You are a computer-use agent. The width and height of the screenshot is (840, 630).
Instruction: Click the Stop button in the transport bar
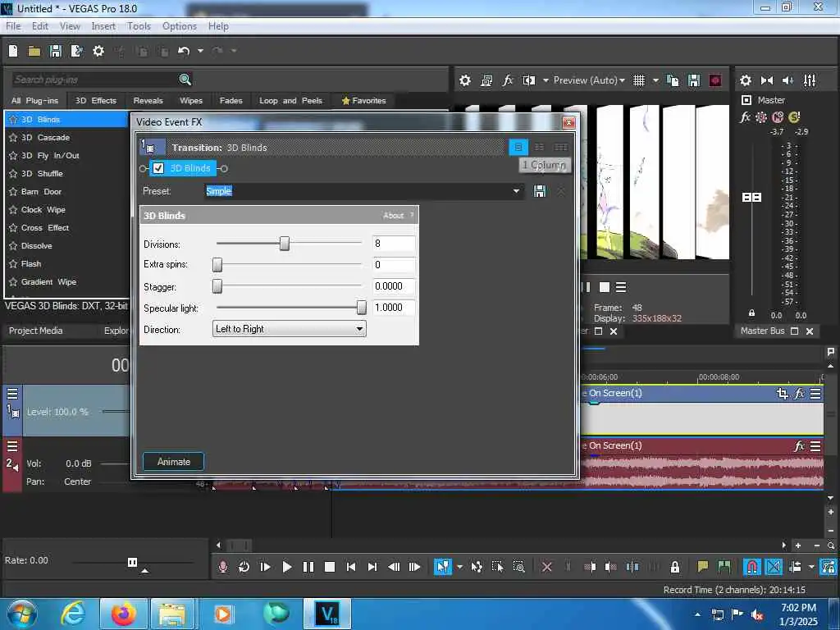coord(330,567)
